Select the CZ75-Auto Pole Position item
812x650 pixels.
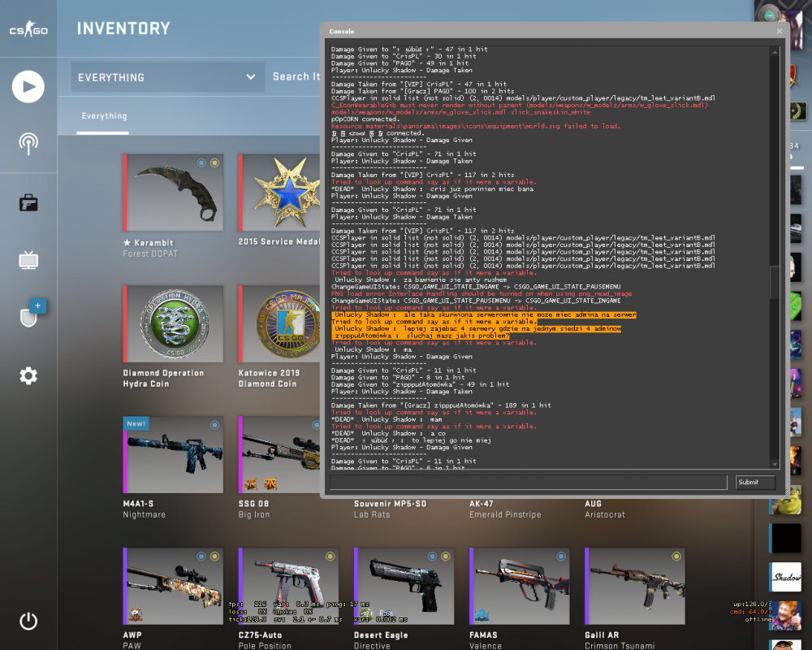tap(288, 598)
